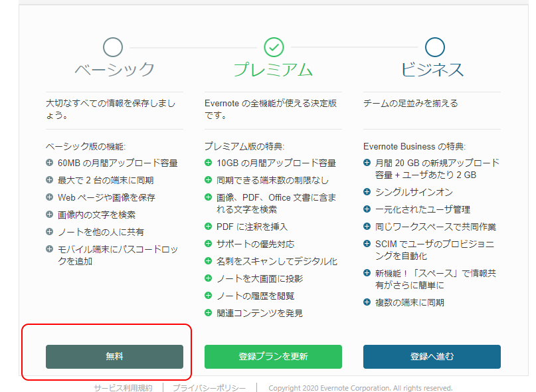Select the ベーシック plan radio circle
536x392 pixels.
(113, 47)
